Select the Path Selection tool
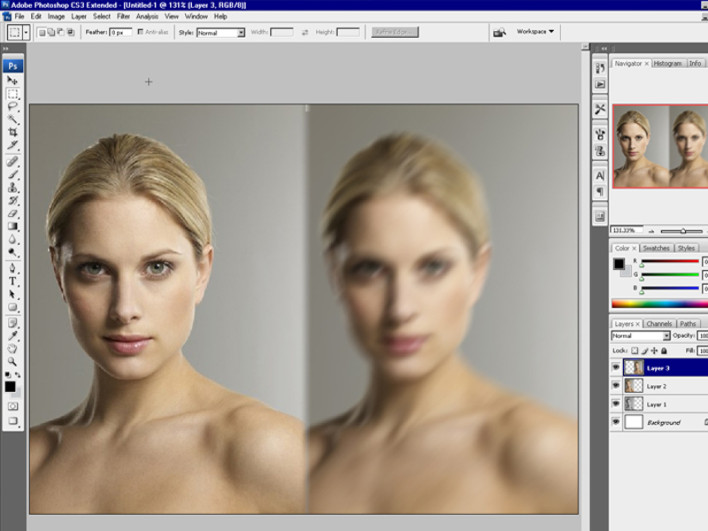The width and height of the screenshot is (708, 531). 13,294
